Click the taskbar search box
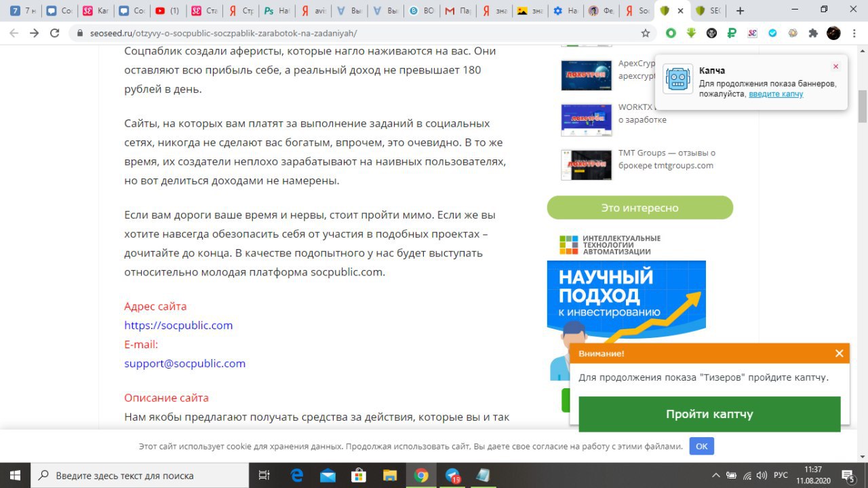868x488 pixels. (141, 475)
